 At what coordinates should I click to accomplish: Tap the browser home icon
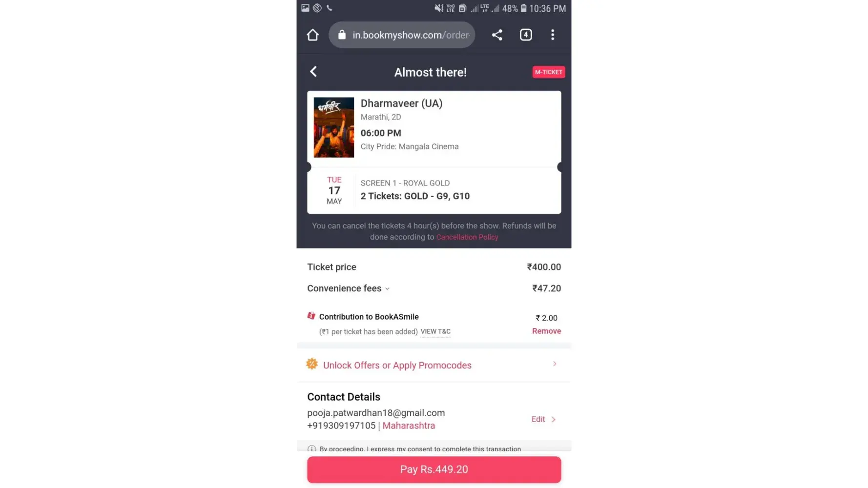coord(312,35)
